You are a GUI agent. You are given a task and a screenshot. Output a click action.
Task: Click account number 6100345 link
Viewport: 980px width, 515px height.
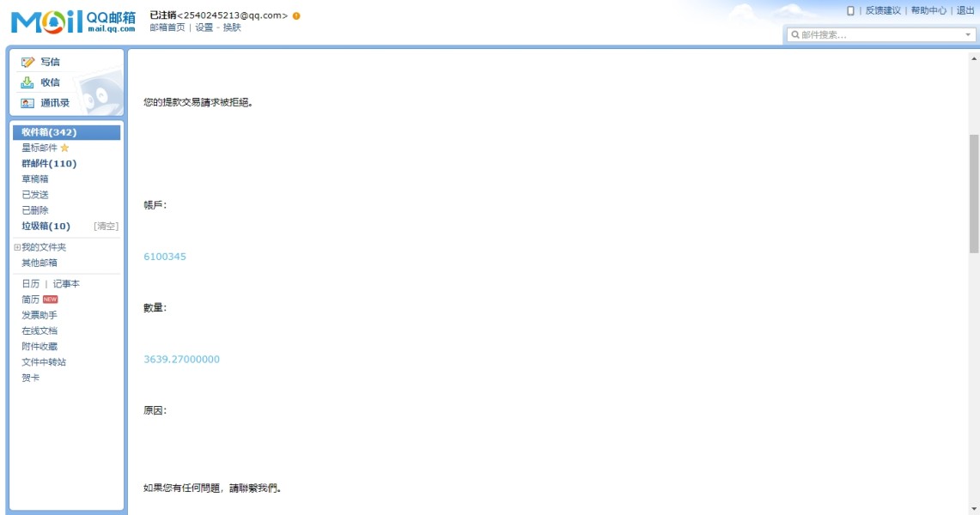165,257
